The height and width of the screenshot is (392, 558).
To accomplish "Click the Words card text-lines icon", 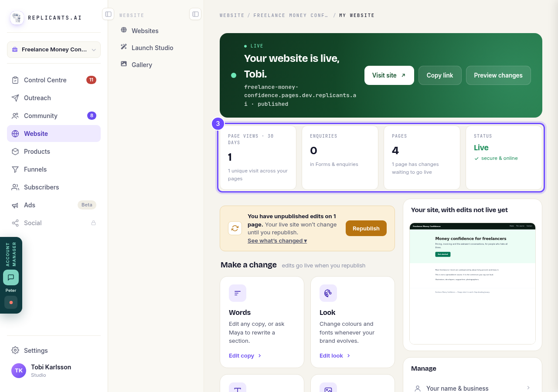I will 238,293.
